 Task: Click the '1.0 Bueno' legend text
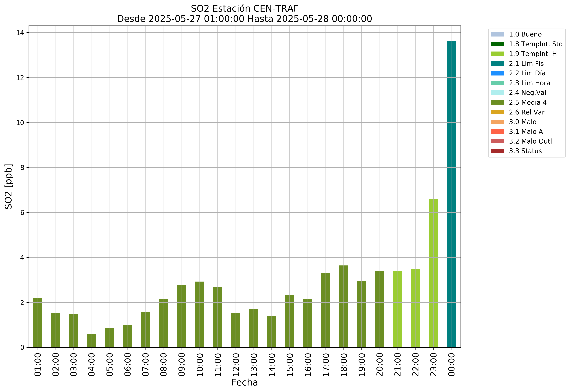point(525,34)
